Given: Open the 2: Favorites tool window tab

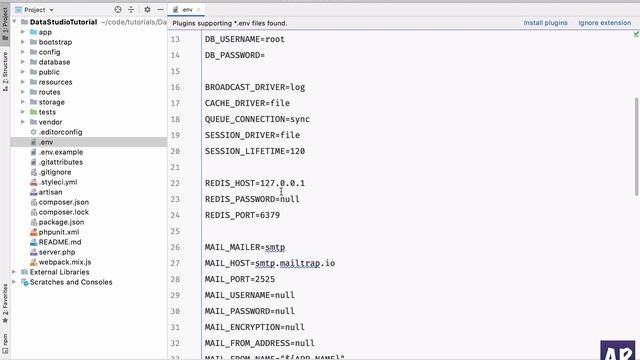Looking at the screenshot, I should [5, 304].
